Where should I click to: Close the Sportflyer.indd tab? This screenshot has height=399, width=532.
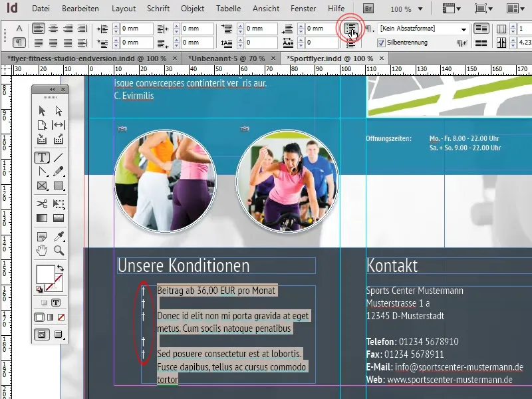coord(382,59)
